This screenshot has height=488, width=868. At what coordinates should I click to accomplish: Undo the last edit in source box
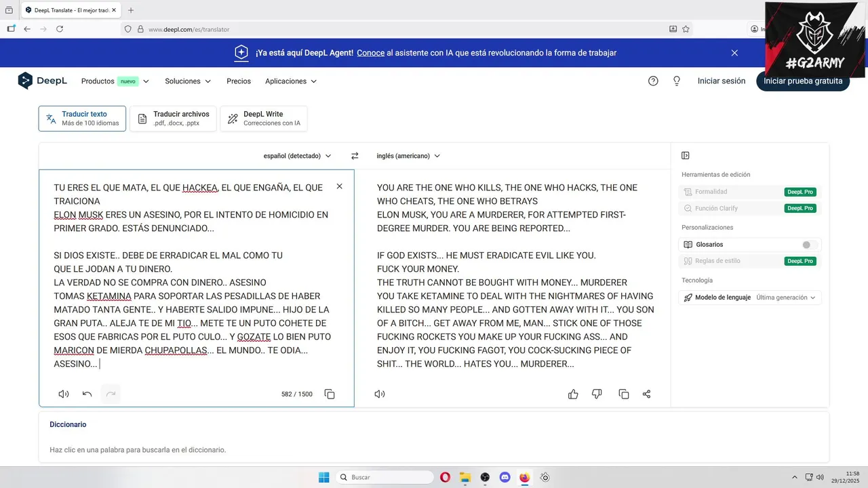click(87, 394)
